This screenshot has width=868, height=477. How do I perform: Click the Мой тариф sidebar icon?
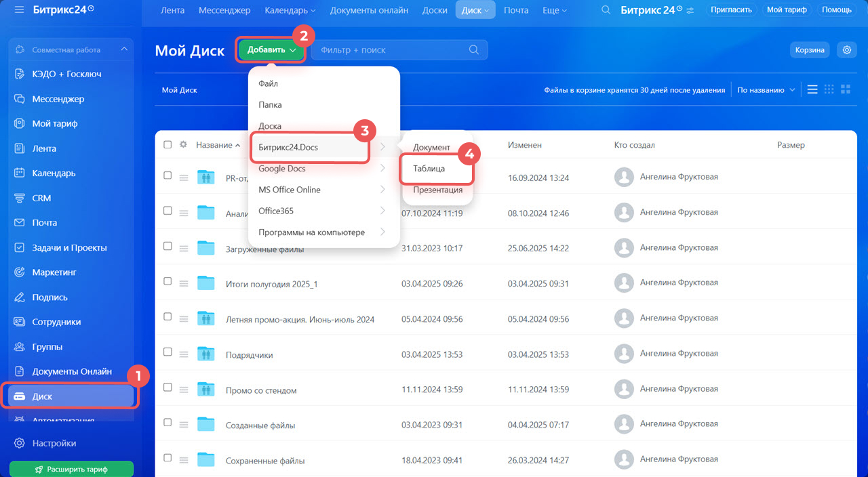tap(20, 123)
